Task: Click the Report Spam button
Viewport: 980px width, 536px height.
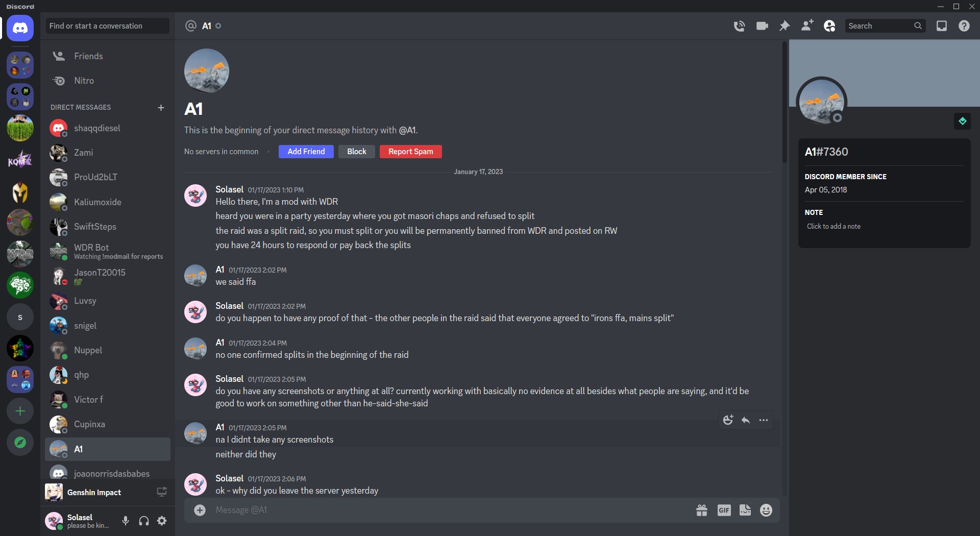Action: pos(411,152)
